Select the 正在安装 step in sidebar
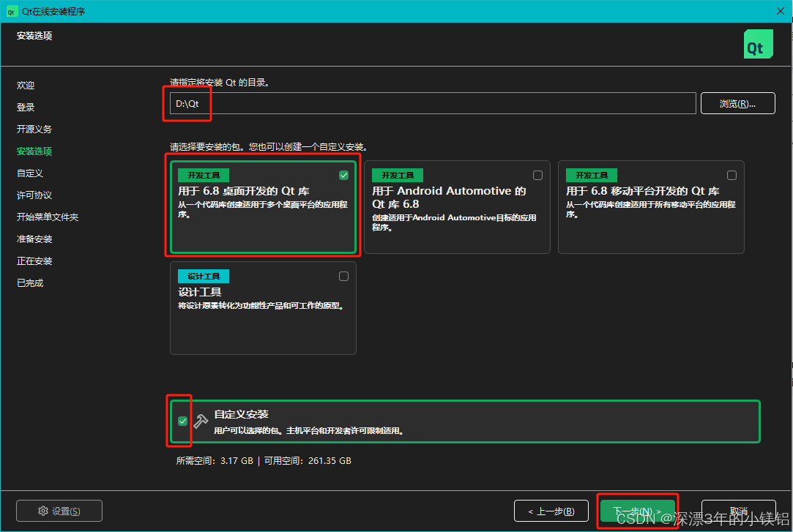 (x=34, y=261)
